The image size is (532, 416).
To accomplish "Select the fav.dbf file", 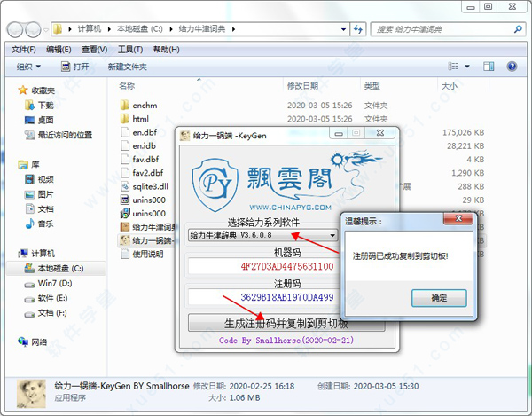I will pyautogui.click(x=140, y=159).
